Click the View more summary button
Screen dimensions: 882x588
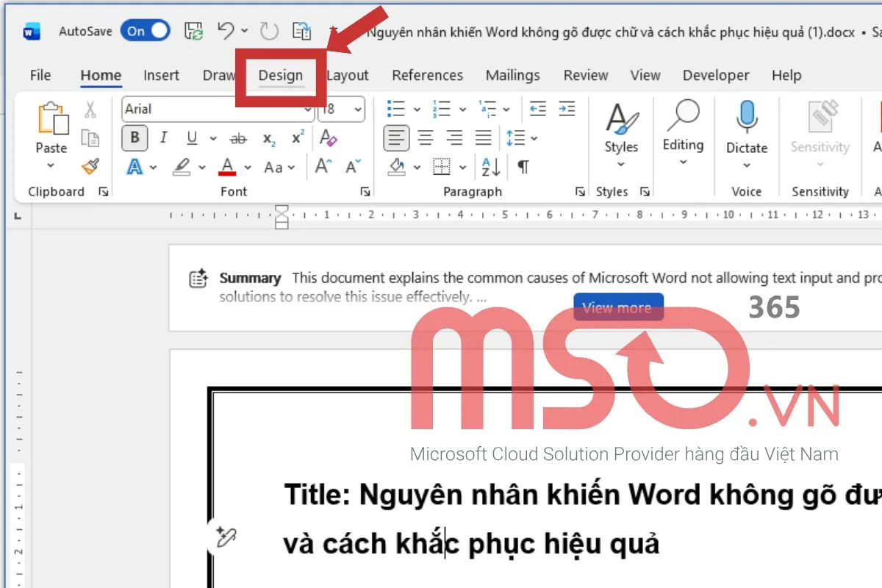pos(618,306)
